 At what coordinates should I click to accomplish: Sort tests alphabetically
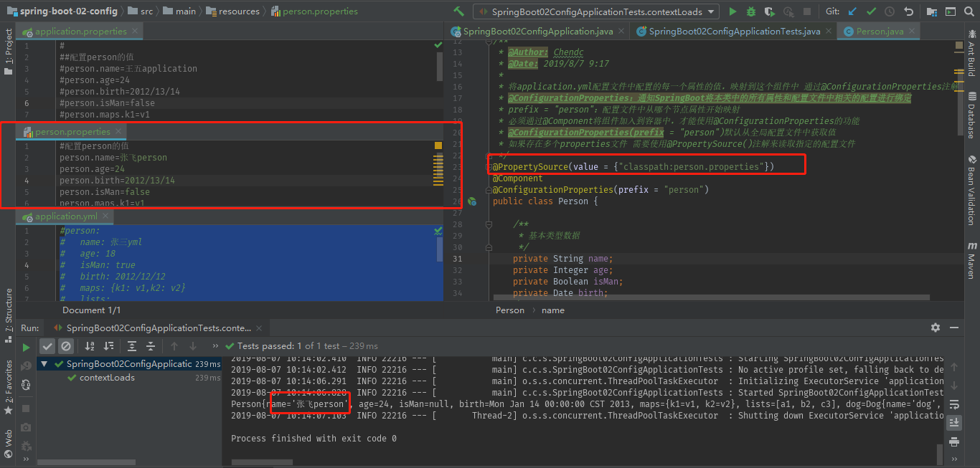point(90,346)
